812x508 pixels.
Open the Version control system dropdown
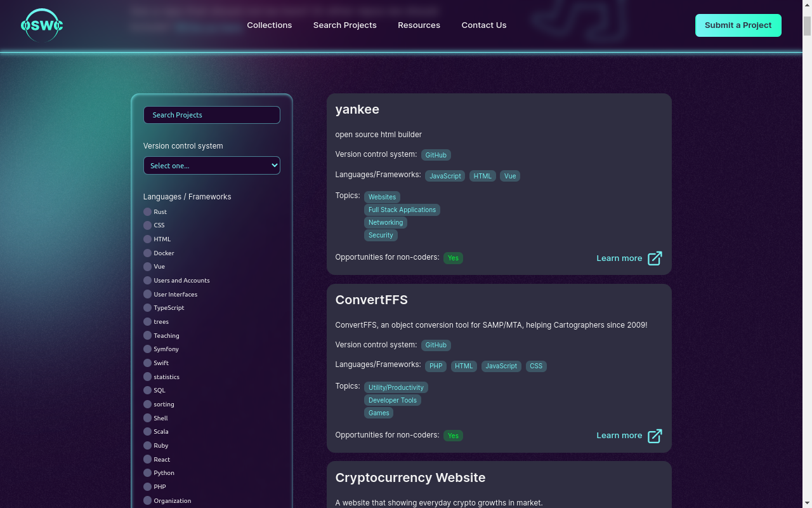(211, 165)
